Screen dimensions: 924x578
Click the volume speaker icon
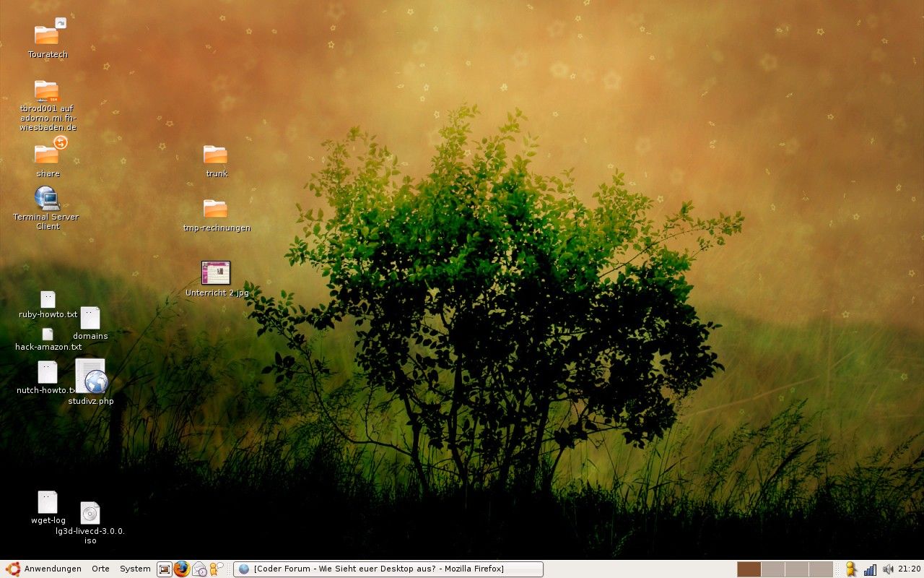887,569
